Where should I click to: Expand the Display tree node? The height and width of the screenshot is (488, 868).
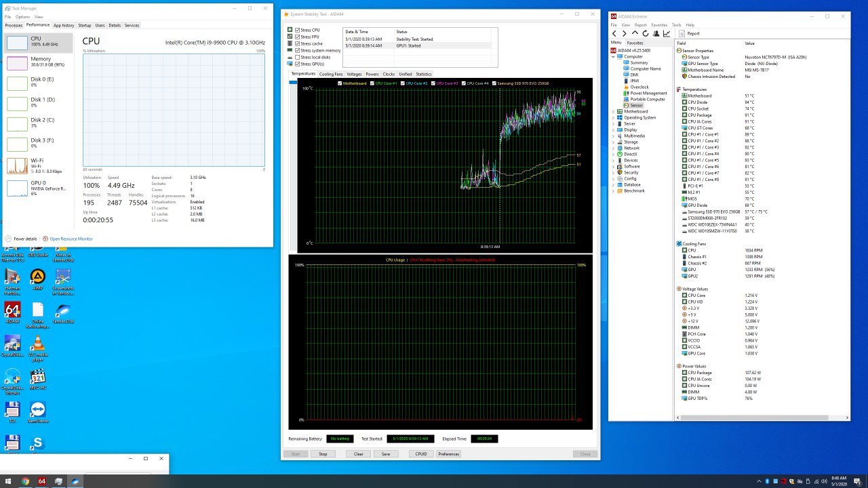coord(613,129)
